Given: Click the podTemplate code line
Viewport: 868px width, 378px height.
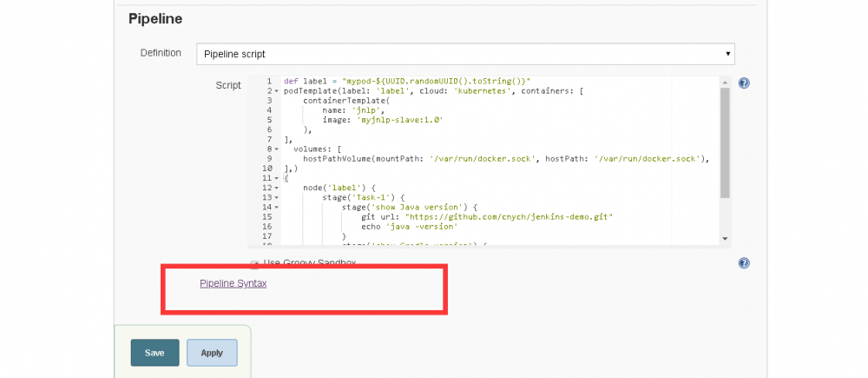Looking at the screenshot, I should click(433, 91).
